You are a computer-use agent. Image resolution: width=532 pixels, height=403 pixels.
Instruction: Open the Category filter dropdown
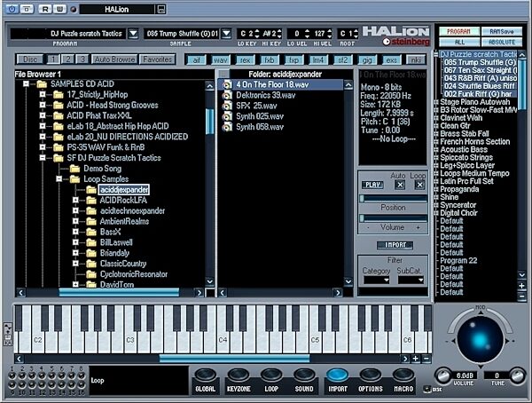tap(377, 280)
